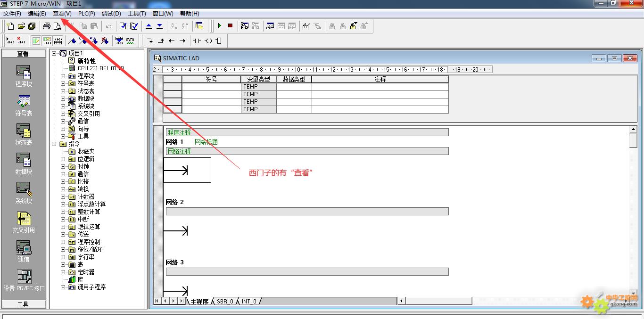This screenshot has width=644, height=319.
Task: Insert a coil into the network
Action: coord(208,41)
